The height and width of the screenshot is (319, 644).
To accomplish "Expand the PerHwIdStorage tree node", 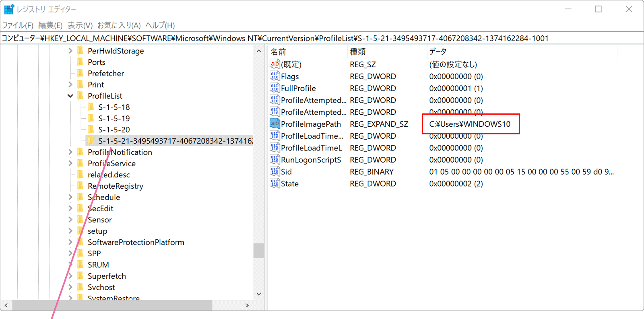I will (70, 51).
